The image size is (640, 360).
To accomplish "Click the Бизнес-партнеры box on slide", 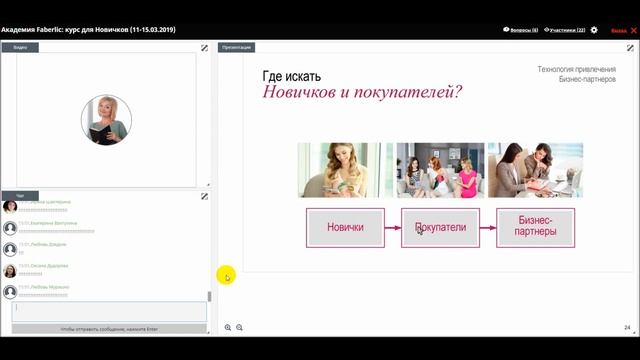I will click(x=536, y=228).
